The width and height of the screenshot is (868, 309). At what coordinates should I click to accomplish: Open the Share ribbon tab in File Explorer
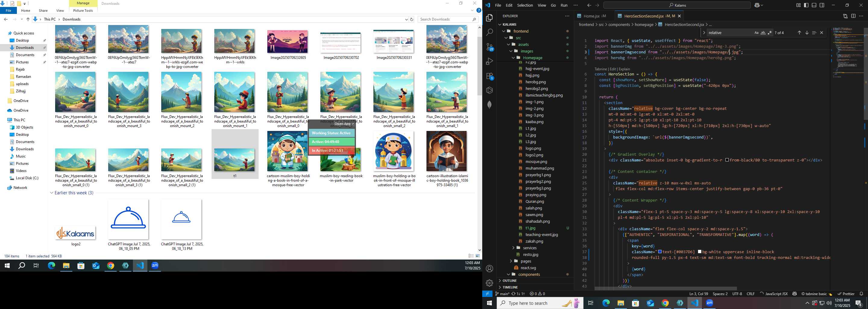click(43, 11)
